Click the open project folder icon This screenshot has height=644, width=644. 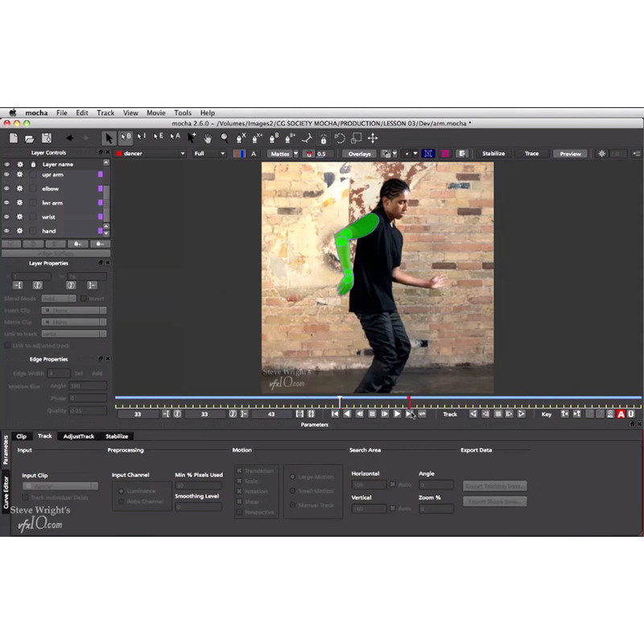tap(31, 138)
